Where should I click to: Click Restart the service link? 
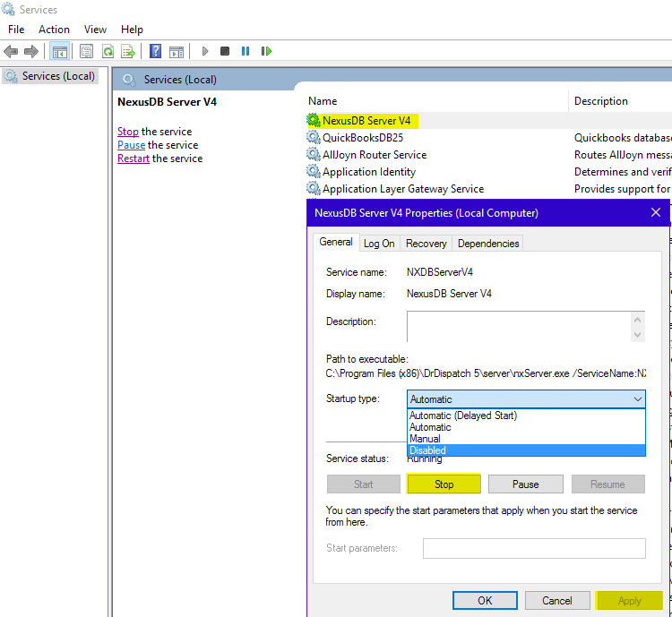click(134, 159)
